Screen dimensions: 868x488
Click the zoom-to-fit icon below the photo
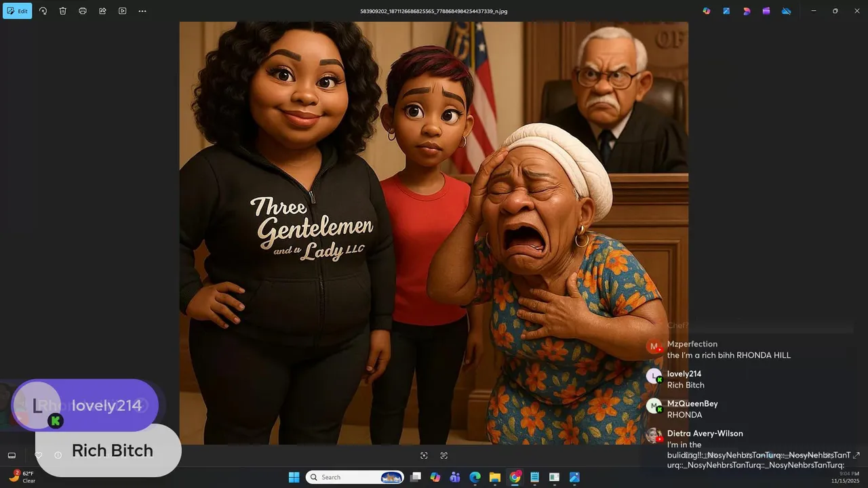click(424, 455)
